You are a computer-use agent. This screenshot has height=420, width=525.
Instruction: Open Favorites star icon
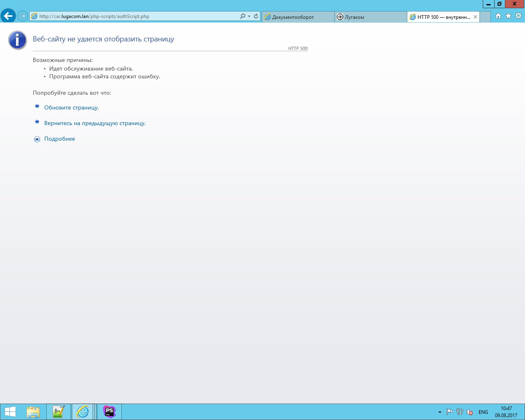509,16
